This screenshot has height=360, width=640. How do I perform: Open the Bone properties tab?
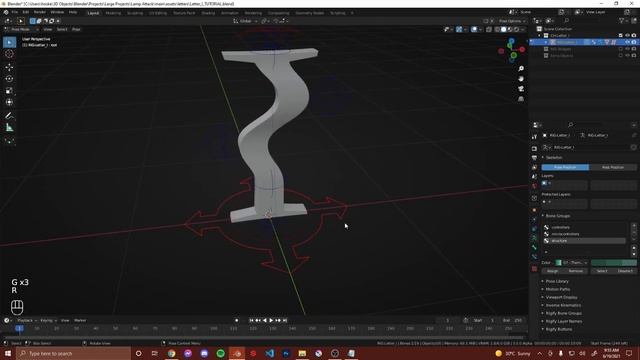tap(534, 247)
